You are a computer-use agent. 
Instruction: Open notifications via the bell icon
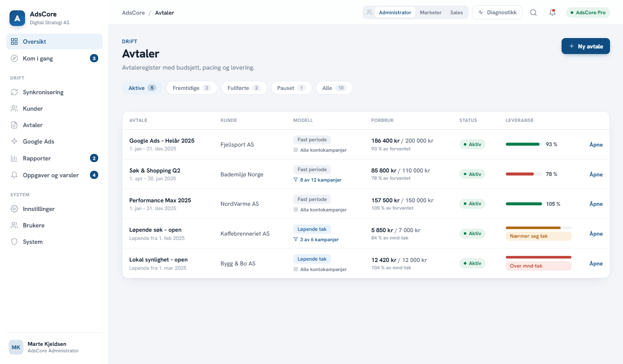tap(552, 13)
